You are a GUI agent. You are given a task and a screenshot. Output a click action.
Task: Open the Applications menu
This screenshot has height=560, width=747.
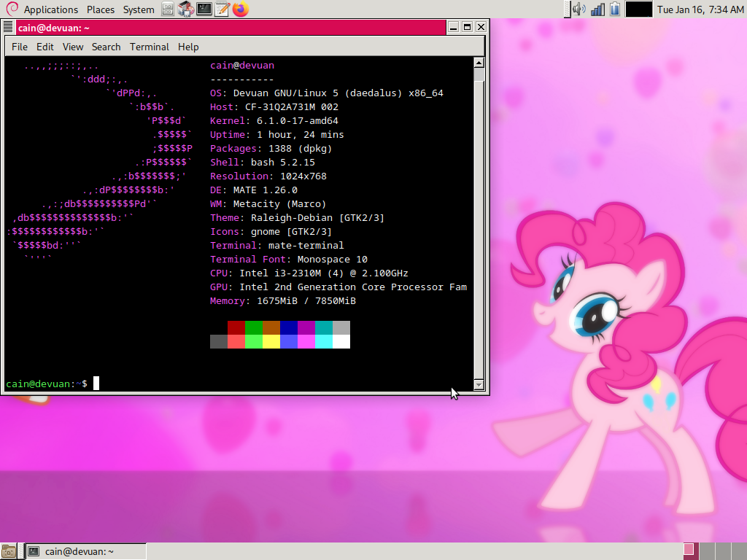[51, 9]
